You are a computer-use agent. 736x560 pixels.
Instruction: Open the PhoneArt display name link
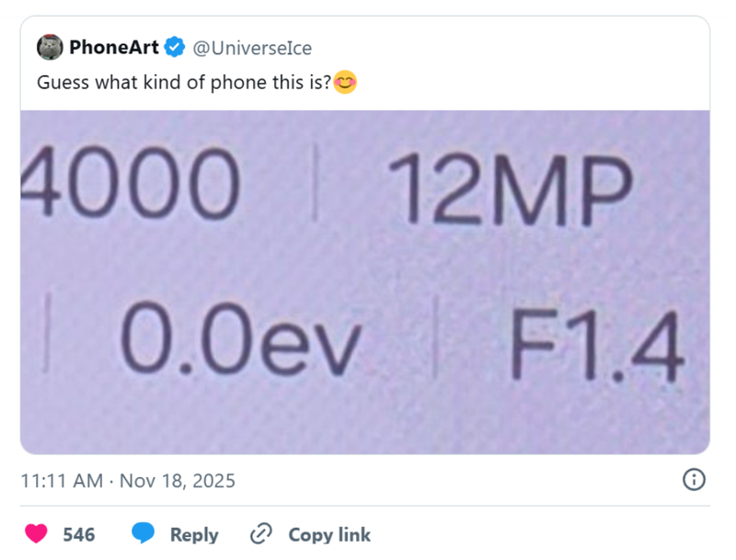114,47
